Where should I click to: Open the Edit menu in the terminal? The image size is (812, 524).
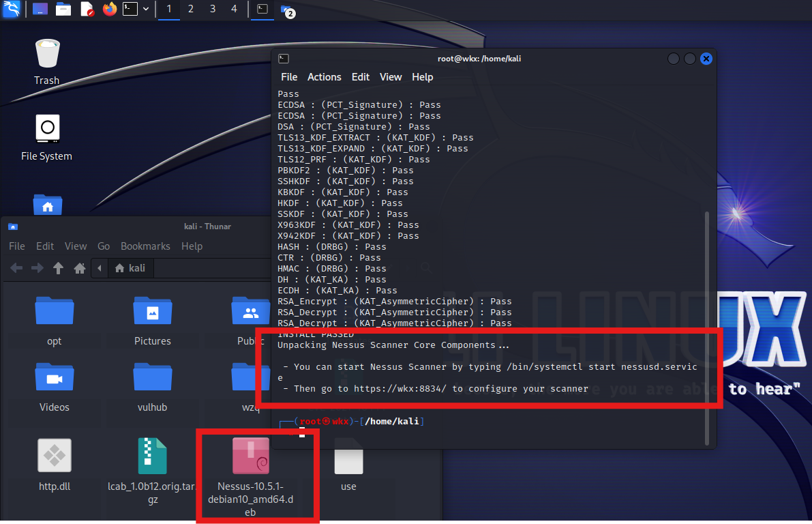pos(361,76)
